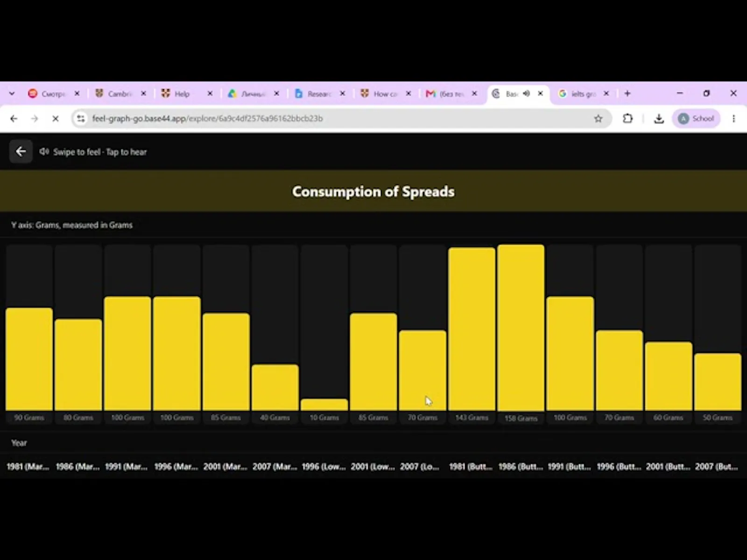747x560 pixels.
Task: Click the 'Year' axis label
Action: pos(19,443)
